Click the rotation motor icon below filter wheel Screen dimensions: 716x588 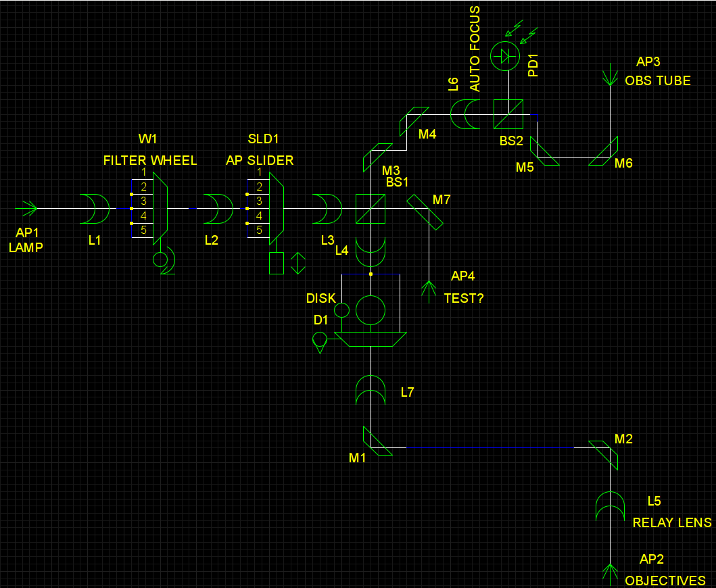(163, 261)
